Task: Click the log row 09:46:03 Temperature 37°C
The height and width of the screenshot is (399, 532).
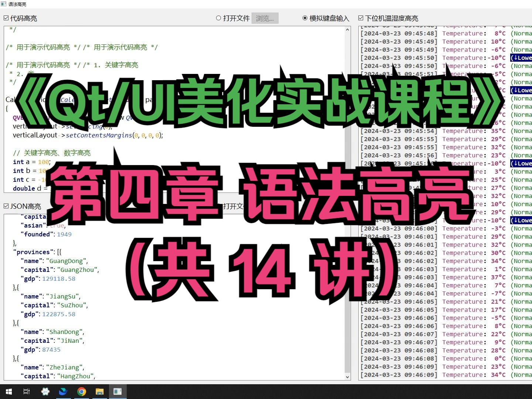Action: coord(446,277)
